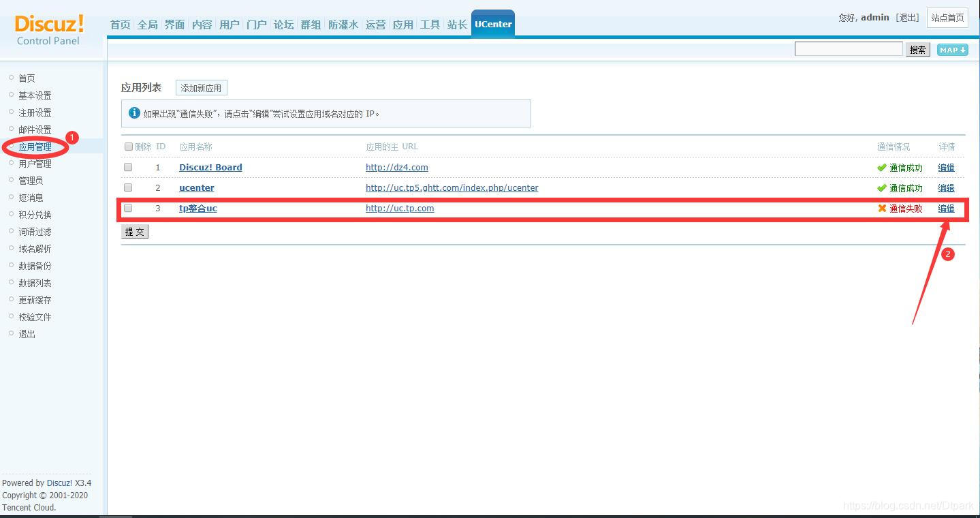Check the checkbox for the tp整合uc row

128,208
